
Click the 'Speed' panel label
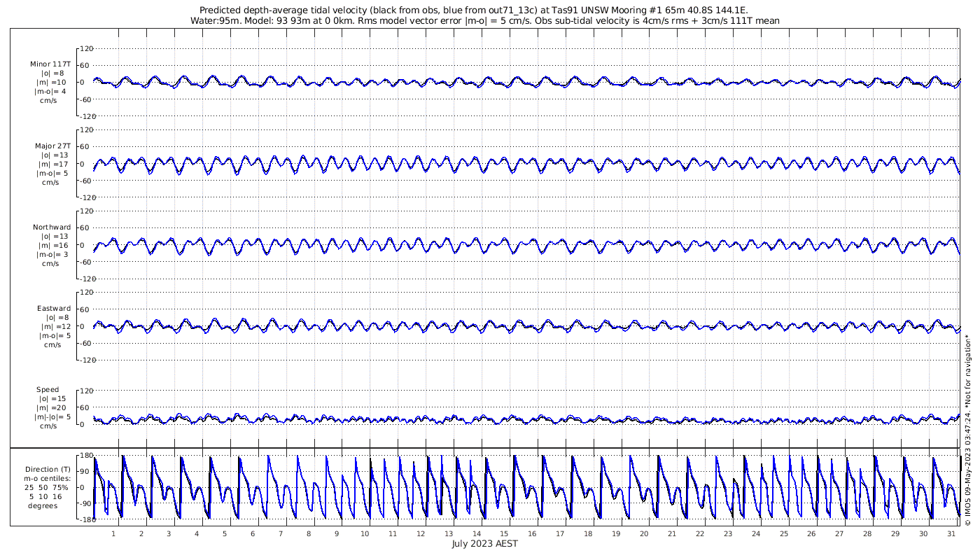coord(48,389)
